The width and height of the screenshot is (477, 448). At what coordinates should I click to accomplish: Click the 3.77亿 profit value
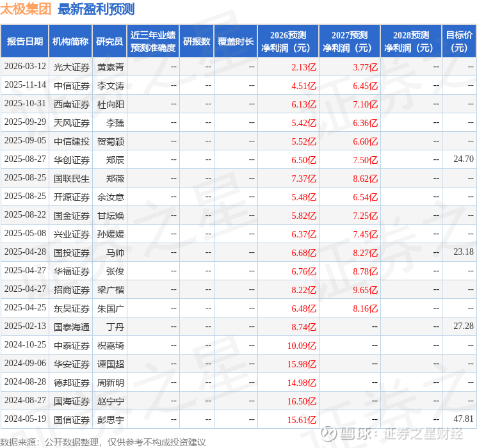coord(365,67)
